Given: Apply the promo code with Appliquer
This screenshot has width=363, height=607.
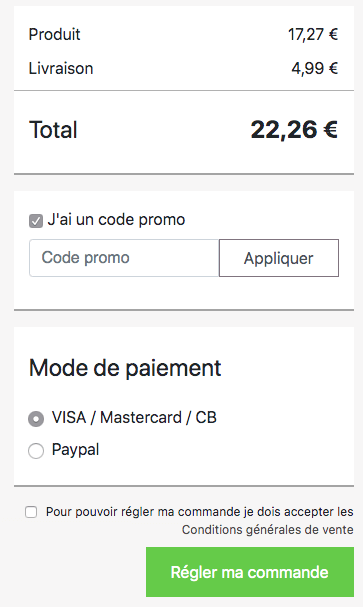Looking at the screenshot, I should coord(279,258).
